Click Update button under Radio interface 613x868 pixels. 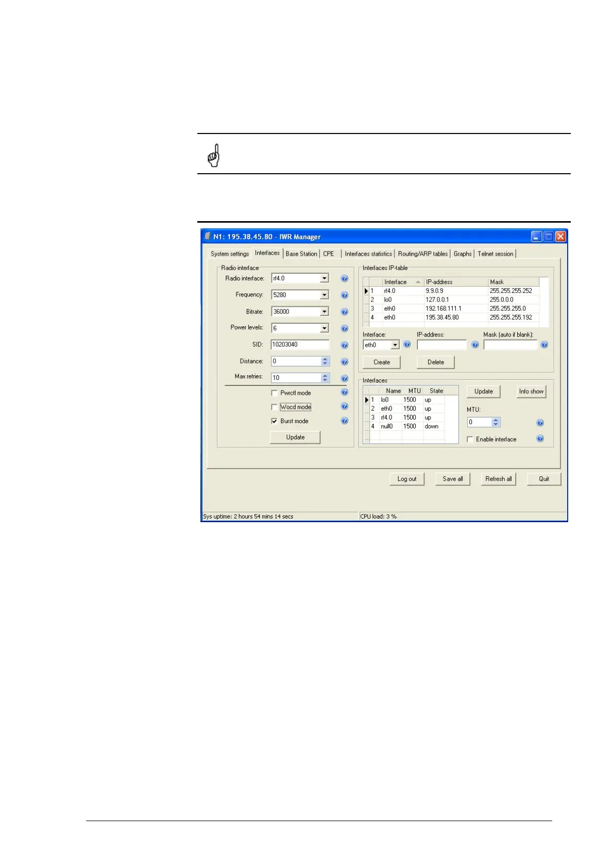[x=295, y=437]
